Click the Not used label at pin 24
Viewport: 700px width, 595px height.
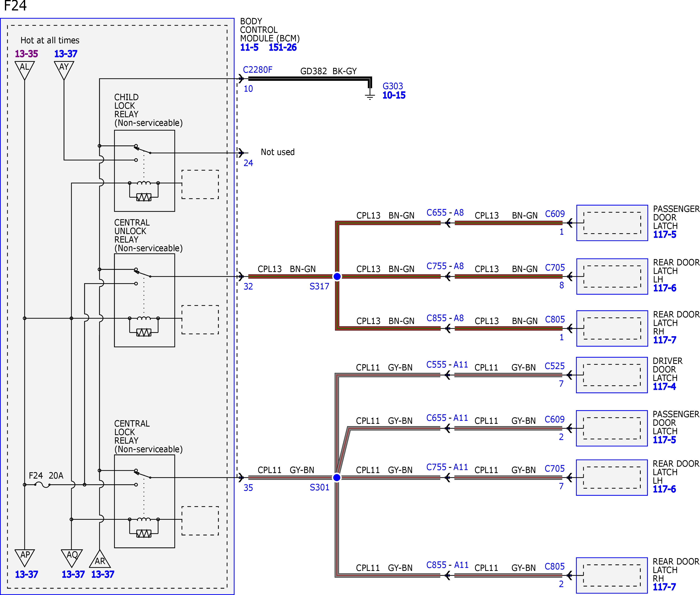point(278,152)
